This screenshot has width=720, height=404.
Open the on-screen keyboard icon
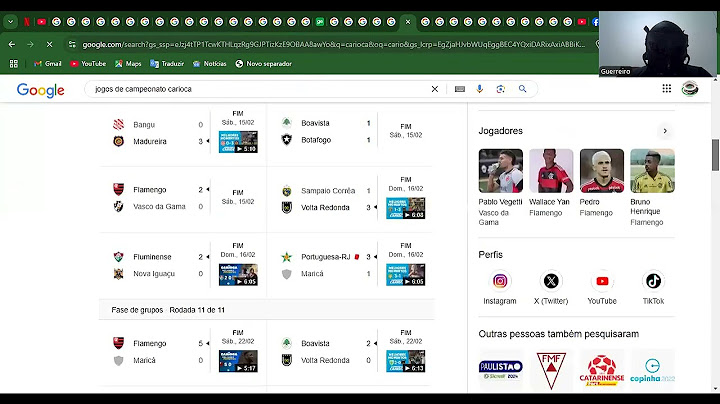point(460,89)
